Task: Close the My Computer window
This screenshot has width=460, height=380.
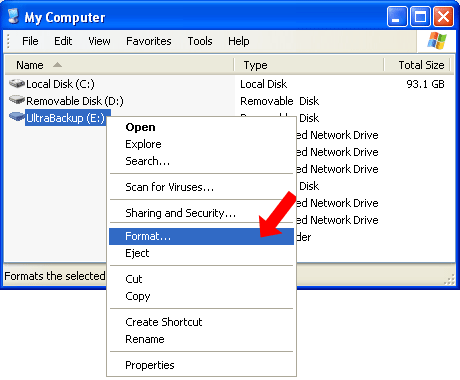Action: 443,17
